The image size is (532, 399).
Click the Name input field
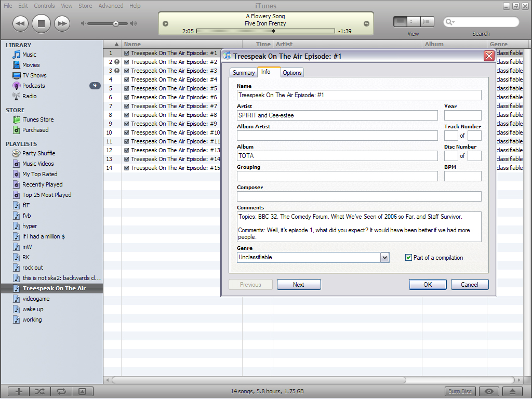[x=359, y=96]
